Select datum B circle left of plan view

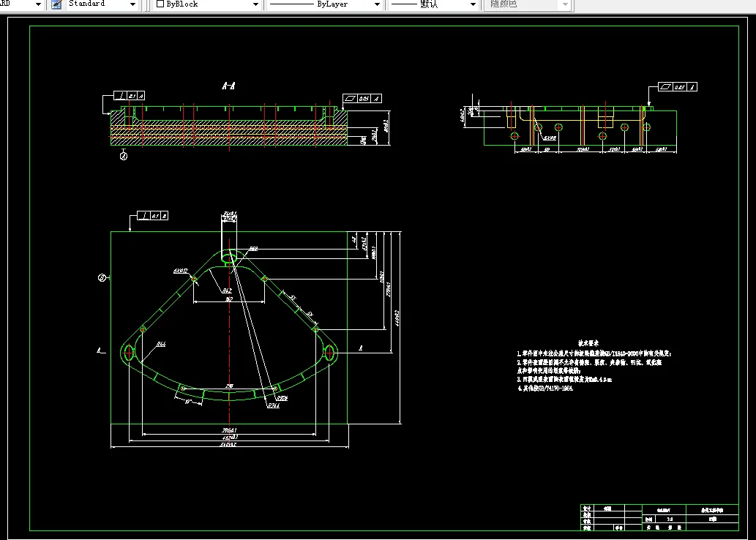[x=102, y=278]
